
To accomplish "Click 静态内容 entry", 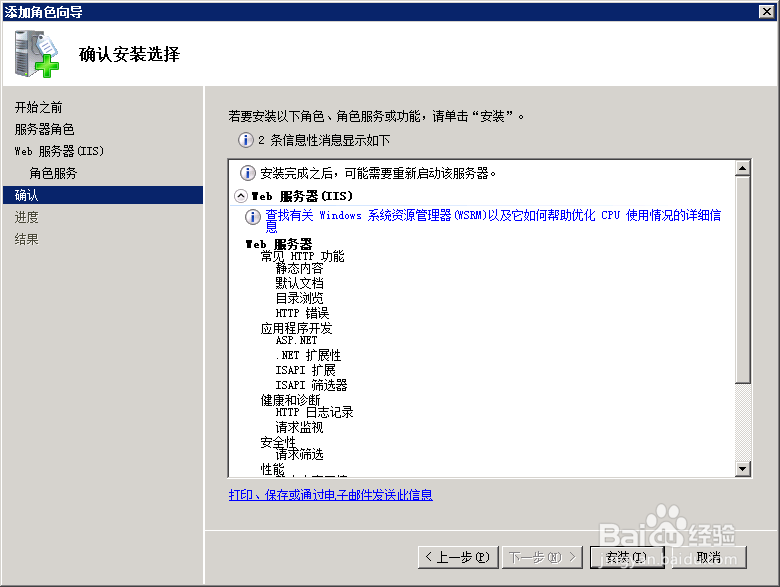I will tap(299, 269).
